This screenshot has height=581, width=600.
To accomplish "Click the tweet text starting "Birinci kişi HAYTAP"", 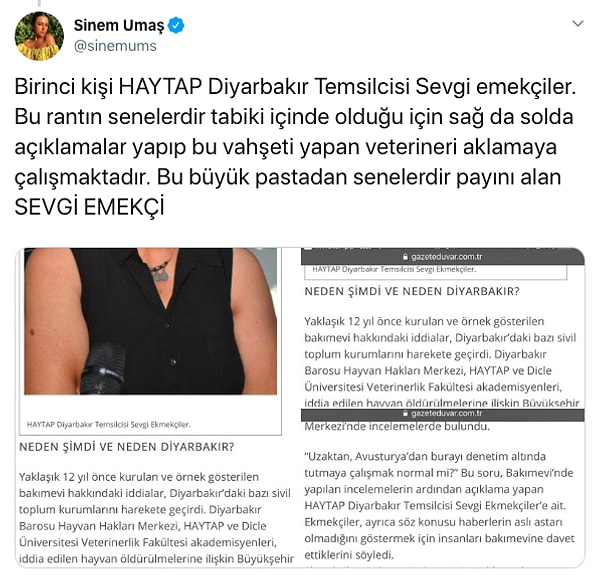I will pyautogui.click(x=295, y=146).
